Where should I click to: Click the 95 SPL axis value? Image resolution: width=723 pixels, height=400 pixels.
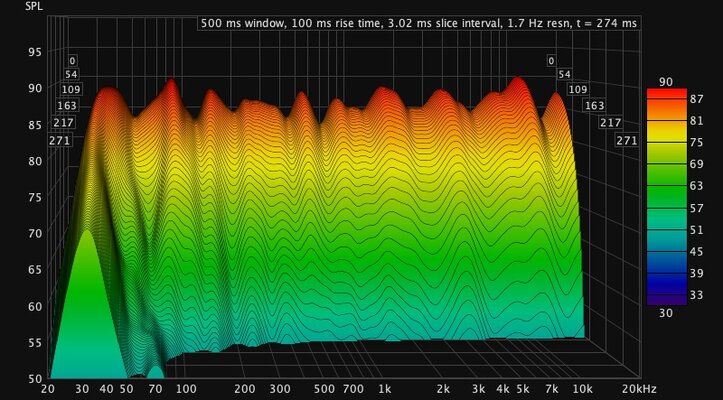point(35,52)
